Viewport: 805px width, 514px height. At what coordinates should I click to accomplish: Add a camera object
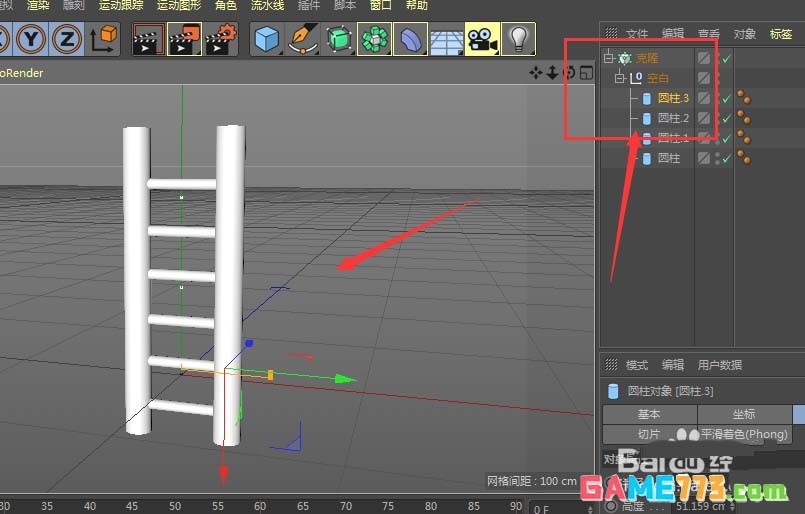(x=482, y=39)
